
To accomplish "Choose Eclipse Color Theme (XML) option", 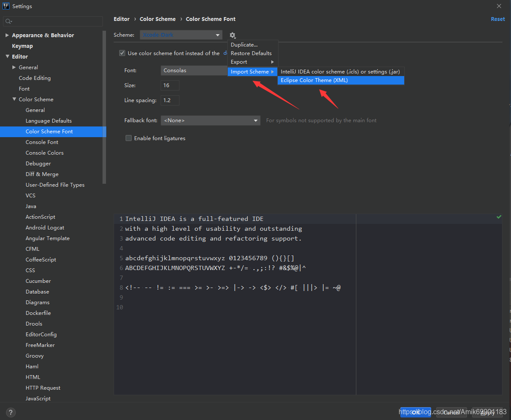I will (341, 80).
